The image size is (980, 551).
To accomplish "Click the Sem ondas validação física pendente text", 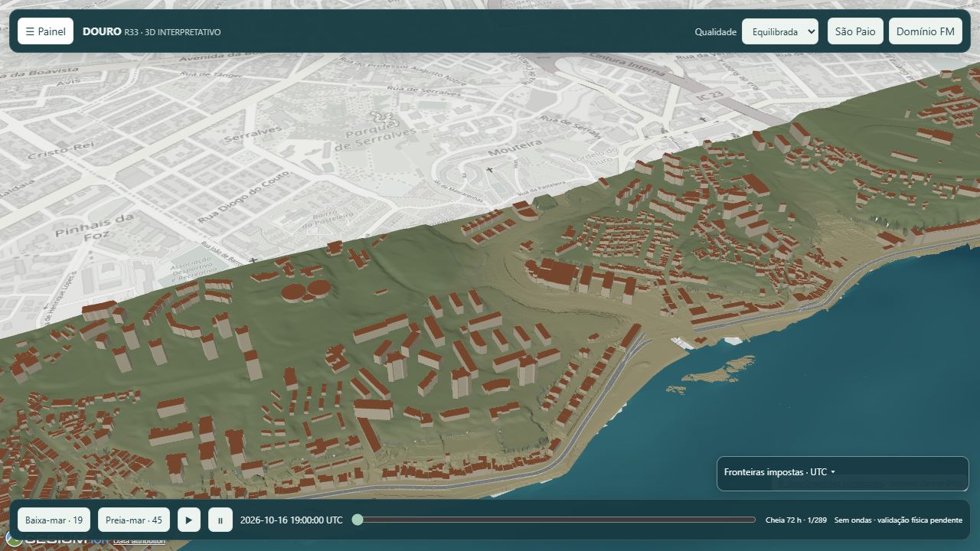I will (898, 520).
